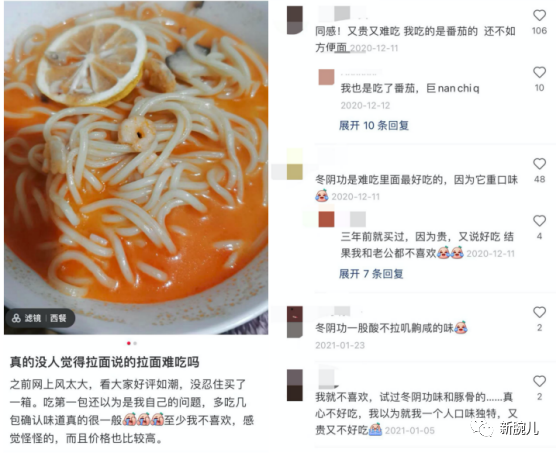Open the red avatar above 三年前就买过 reply
This screenshot has height=453, width=556.
coord(326,219)
